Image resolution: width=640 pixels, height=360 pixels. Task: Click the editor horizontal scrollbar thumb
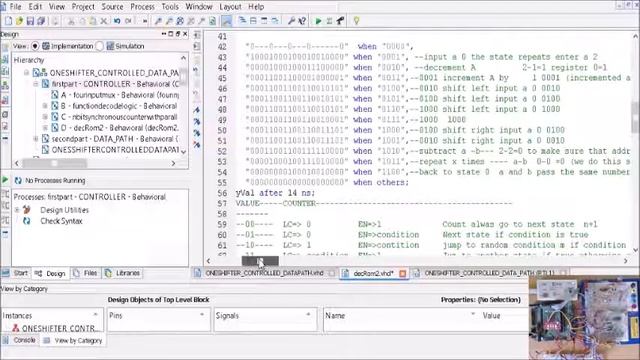[x=260, y=260]
